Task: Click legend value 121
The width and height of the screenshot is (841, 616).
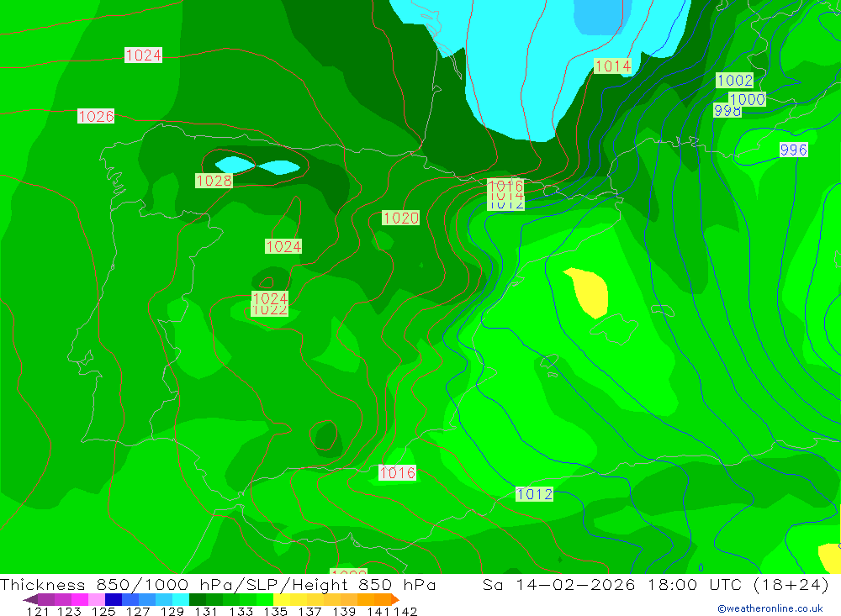Action: [38, 611]
